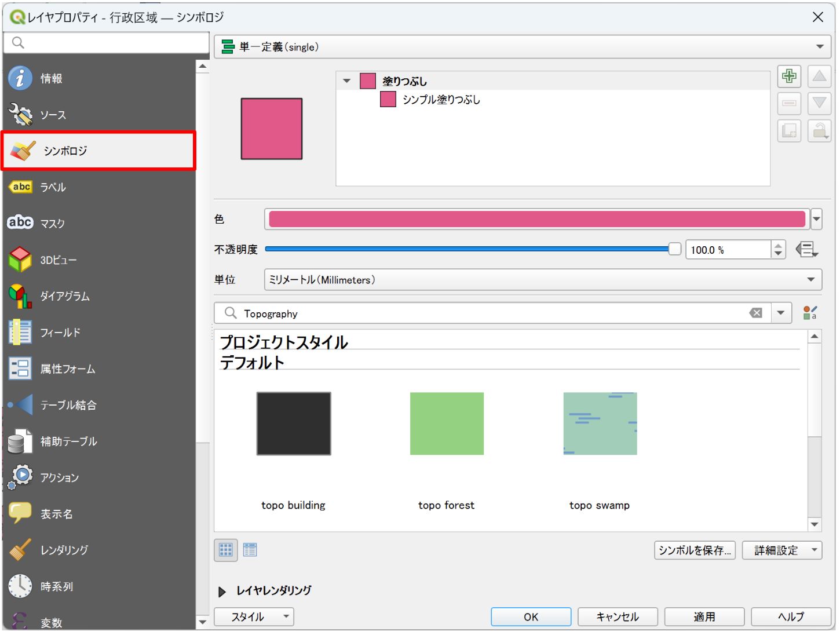Open the symbol search filter dropdown arrow

[x=781, y=313]
